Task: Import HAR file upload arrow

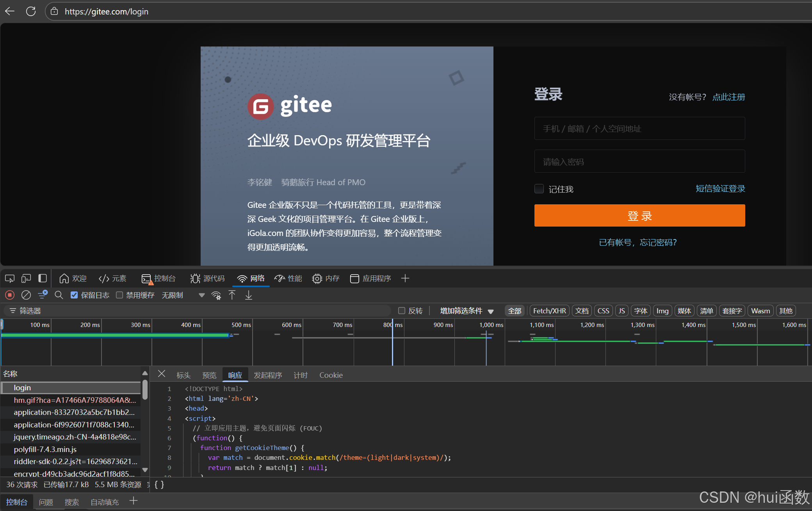Action: click(x=232, y=295)
